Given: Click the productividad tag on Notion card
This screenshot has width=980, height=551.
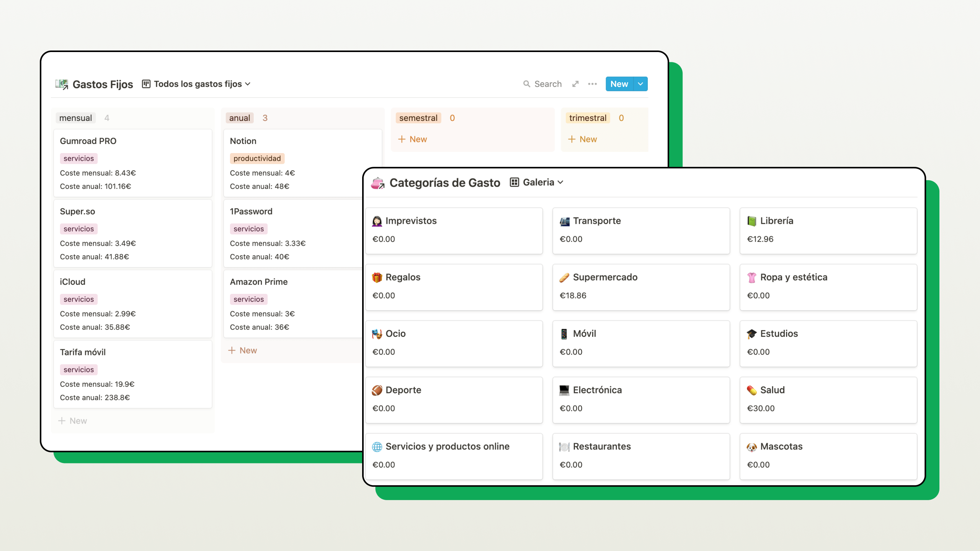Looking at the screenshot, I should click(257, 158).
